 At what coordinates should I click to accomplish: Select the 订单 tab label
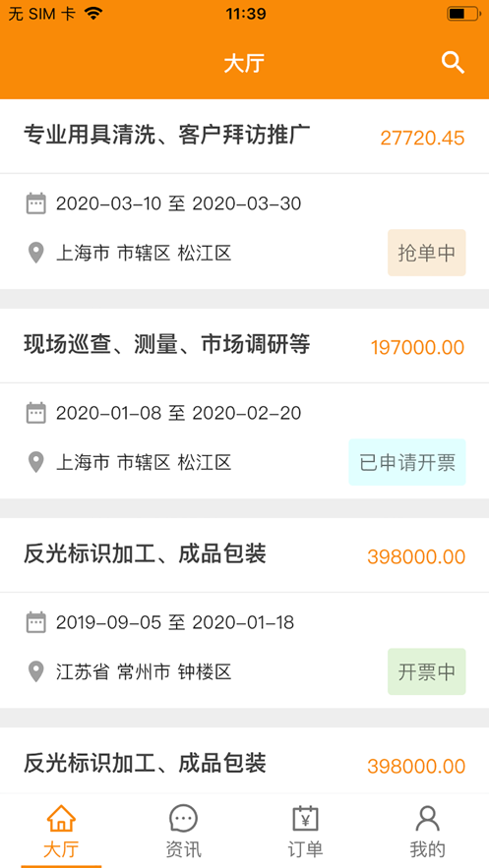[305, 849]
